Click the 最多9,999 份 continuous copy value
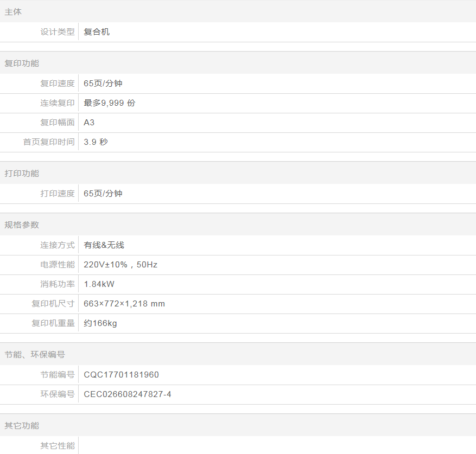This screenshot has height=454, width=476. tap(110, 103)
